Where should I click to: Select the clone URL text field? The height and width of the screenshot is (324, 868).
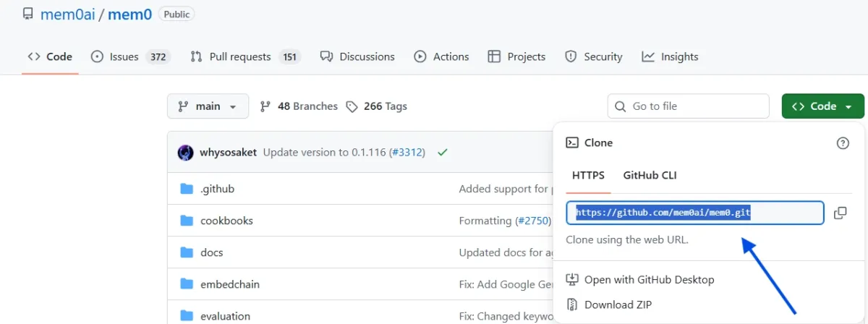click(695, 213)
